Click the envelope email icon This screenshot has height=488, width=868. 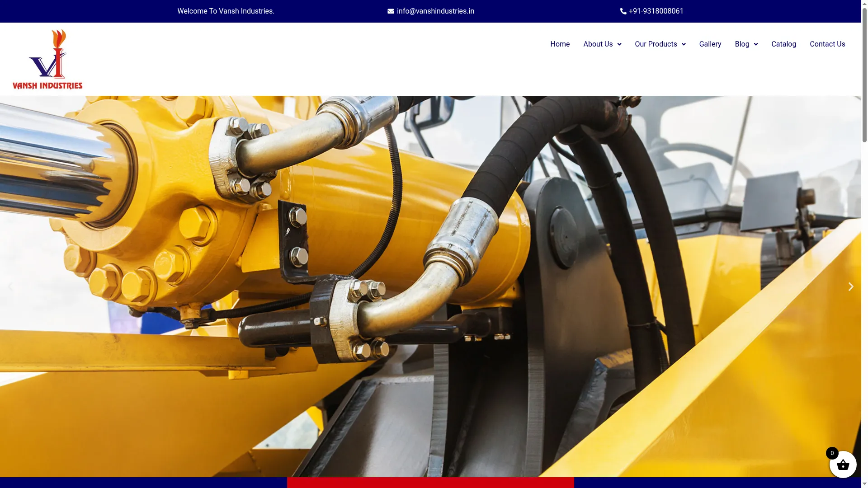(x=391, y=11)
